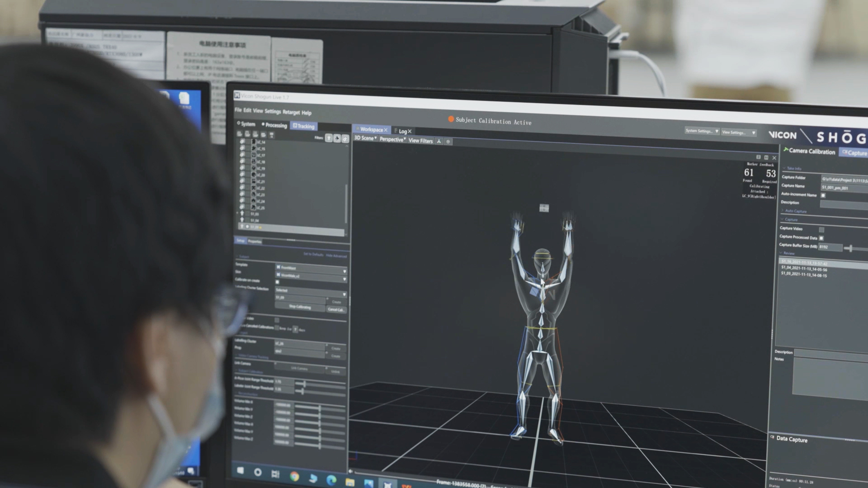
Task: Click the Stop Calibrating button
Action: tap(300, 308)
